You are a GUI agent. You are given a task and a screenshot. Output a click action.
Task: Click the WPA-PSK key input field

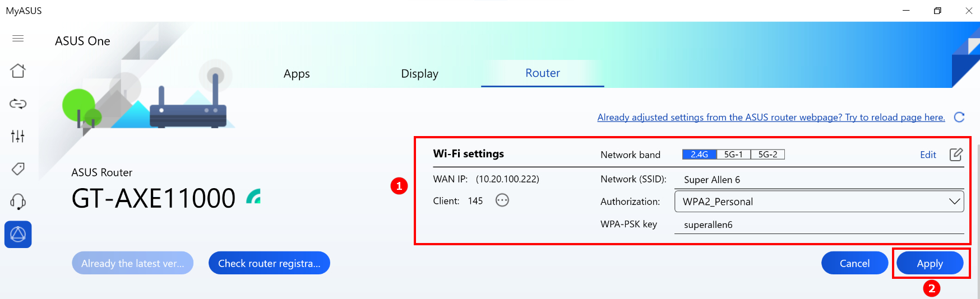pos(819,225)
